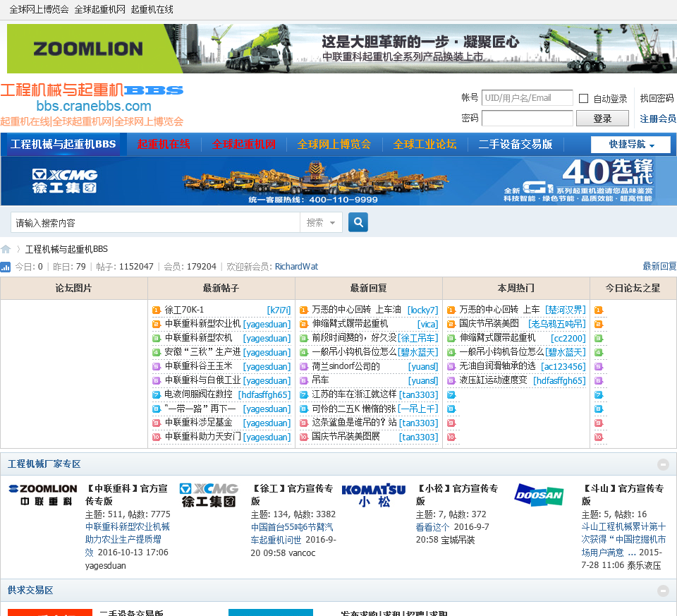This screenshot has width=677, height=616.
Task: Click the bbs.cranebbs.com site logo
Action: [92, 105]
